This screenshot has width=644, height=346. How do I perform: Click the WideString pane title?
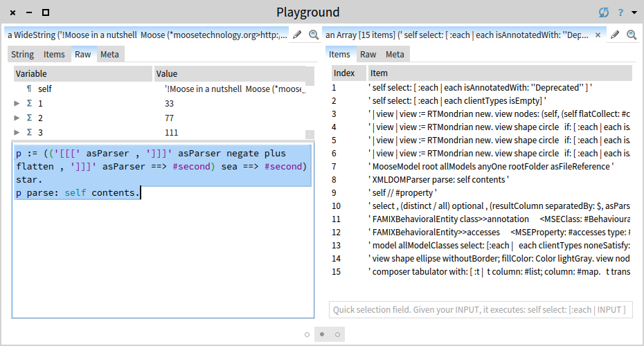coord(147,35)
